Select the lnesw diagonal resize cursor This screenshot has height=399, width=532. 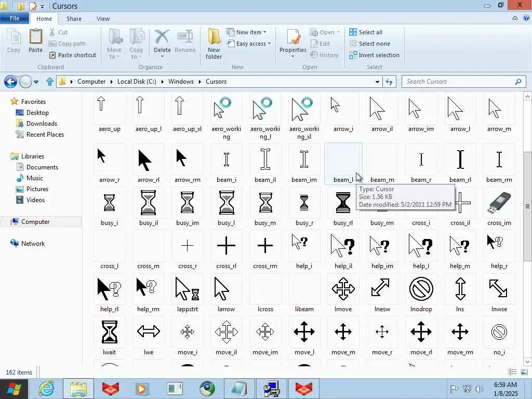pyautogui.click(x=382, y=293)
